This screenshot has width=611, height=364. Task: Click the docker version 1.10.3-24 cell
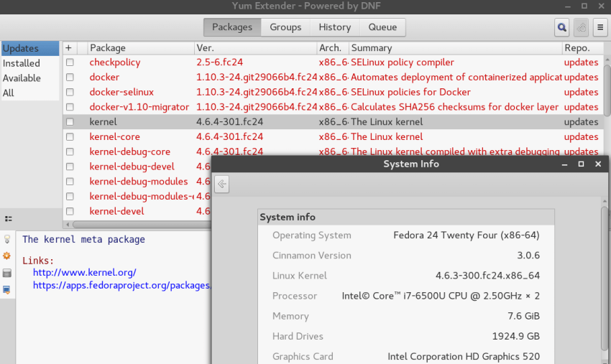point(257,77)
